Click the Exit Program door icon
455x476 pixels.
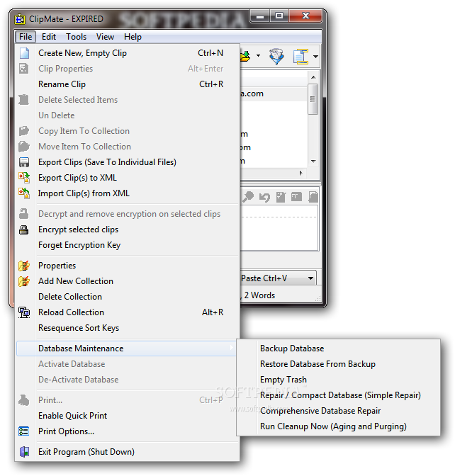tap(24, 452)
